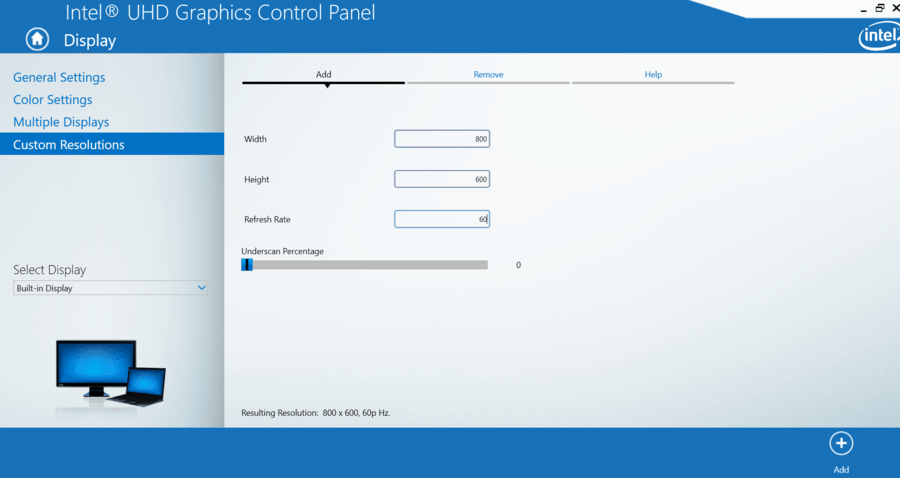Viewport: 900px width, 478px height.
Task: Click the circular plus Add icon
Action: pyautogui.click(x=841, y=444)
